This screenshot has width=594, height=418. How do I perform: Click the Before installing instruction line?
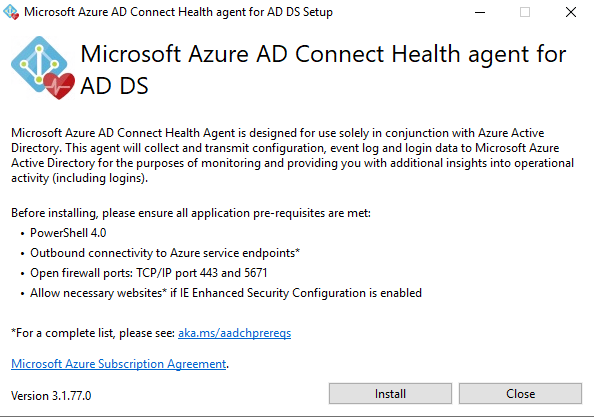pos(191,213)
